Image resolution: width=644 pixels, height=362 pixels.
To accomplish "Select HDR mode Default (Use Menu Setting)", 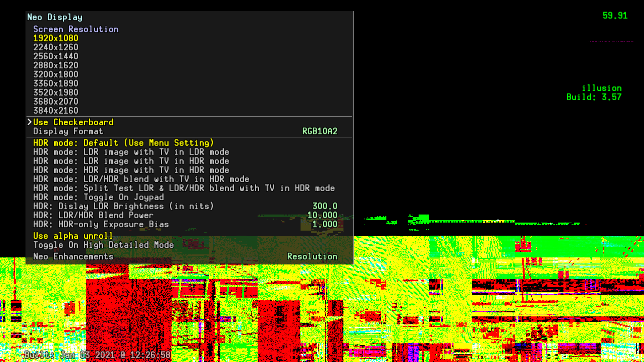I will (x=123, y=143).
